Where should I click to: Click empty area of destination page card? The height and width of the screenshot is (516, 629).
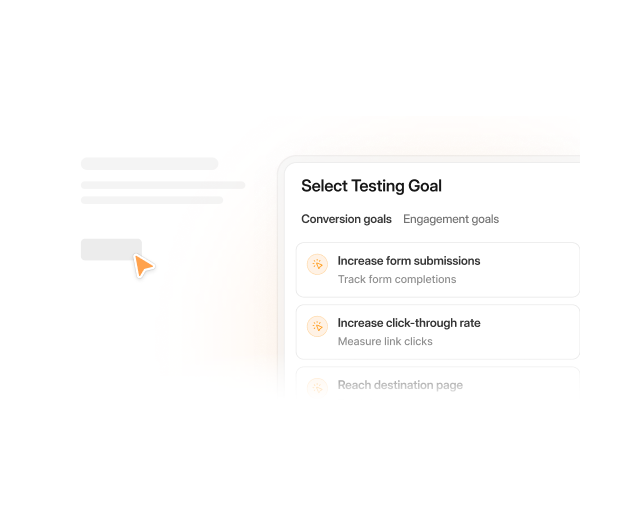[x=530, y=385]
